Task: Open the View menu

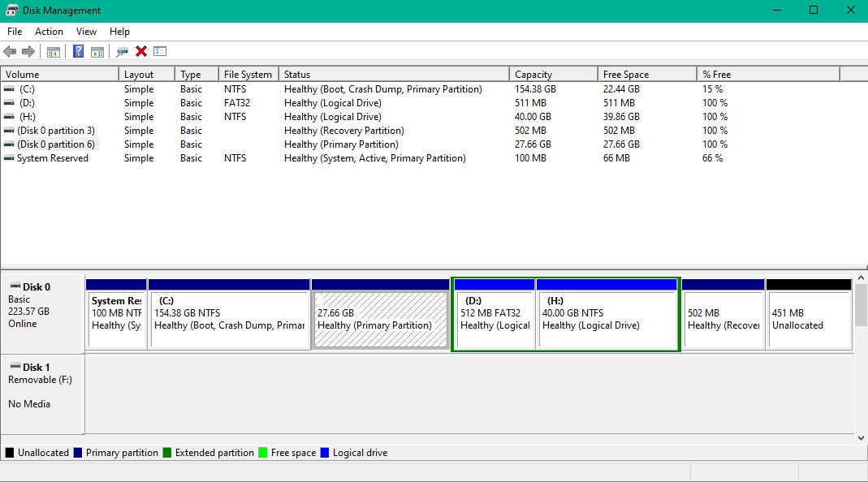Action: [x=86, y=32]
